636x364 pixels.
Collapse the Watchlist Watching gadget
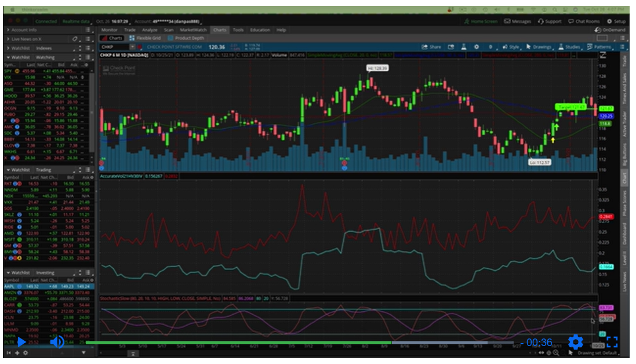[8, 57]
